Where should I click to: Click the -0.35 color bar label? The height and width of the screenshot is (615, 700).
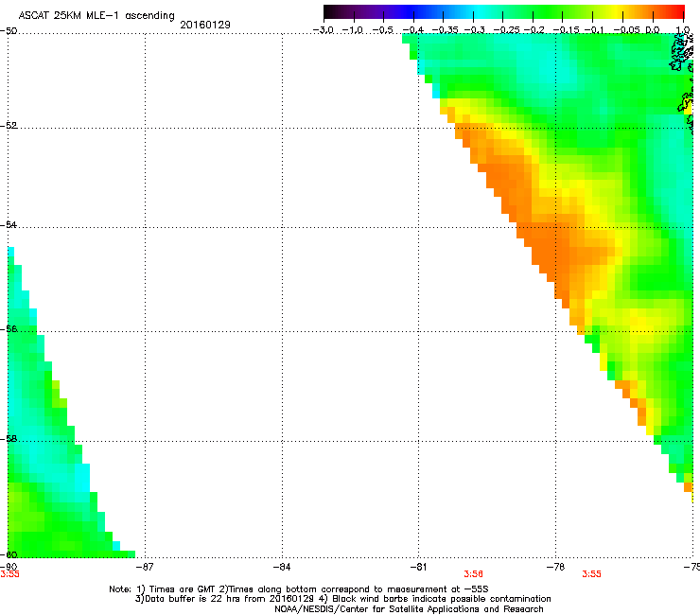445,30
